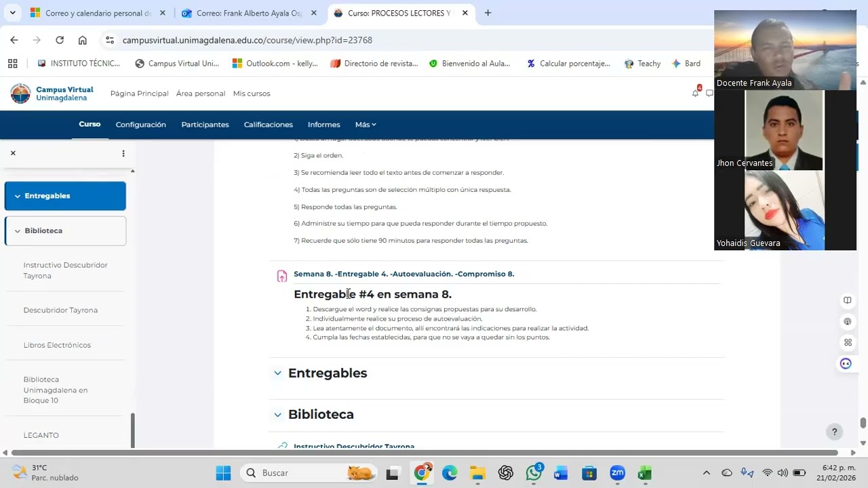
Task: Open Microsoft Word from the taskbar
Action: [x=561, y=473]
